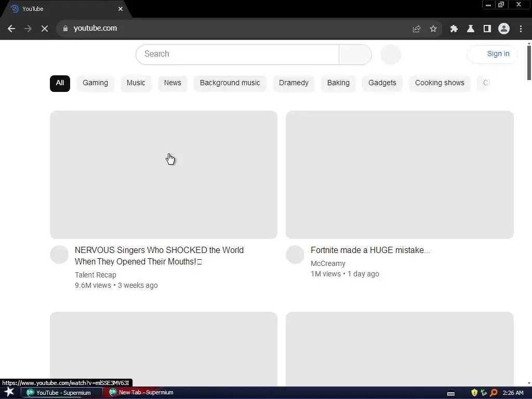Screen dimensions: 532x399
Task: Go back to the previous page
Action: (11, 29)
